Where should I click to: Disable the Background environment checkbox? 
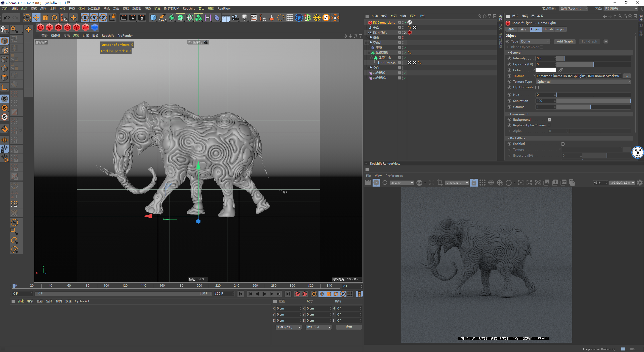click(549, 120)
